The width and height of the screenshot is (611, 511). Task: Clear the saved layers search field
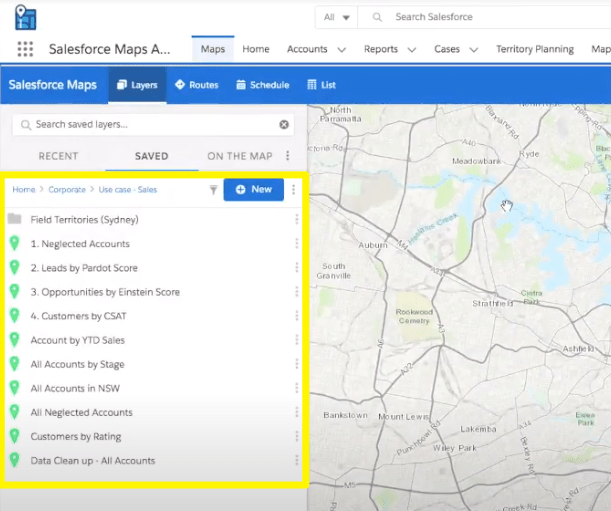click(284, 124)
